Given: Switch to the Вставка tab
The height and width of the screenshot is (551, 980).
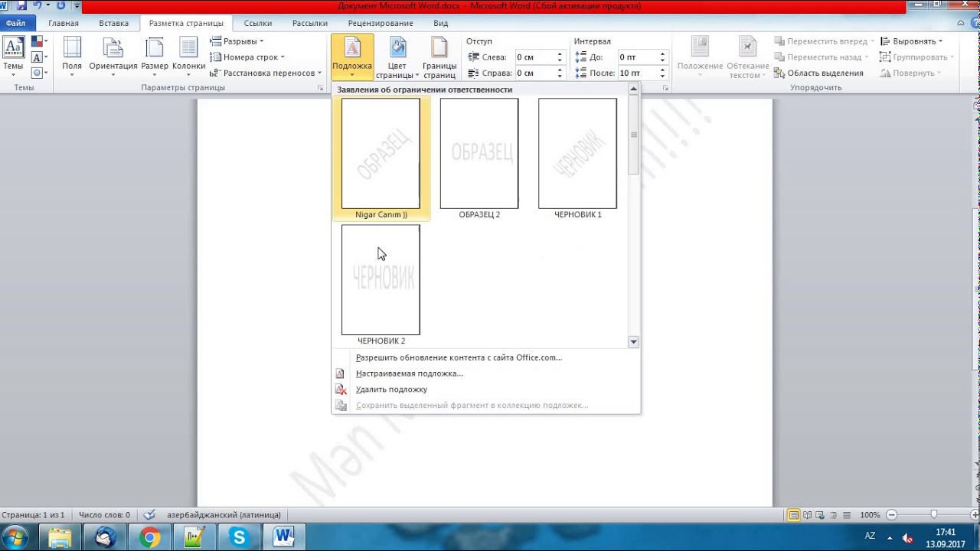Looking at the screenshot, I should tap(113, 23).
